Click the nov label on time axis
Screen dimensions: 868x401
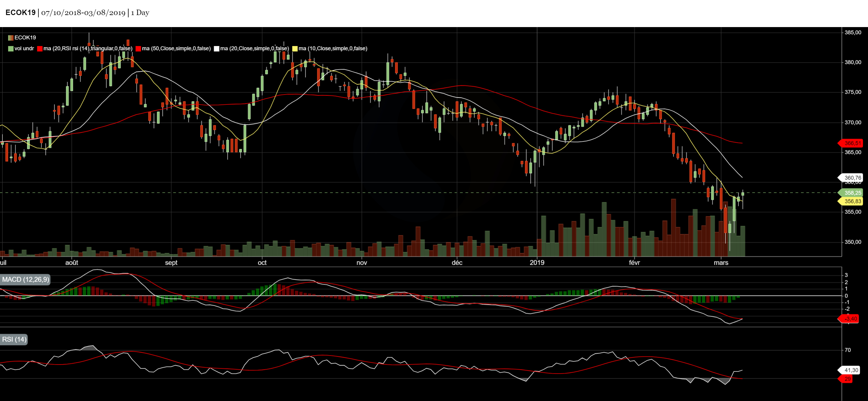point(362,263)
